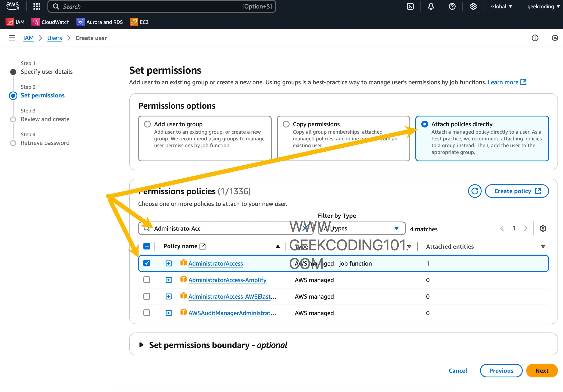This screenshot has height=392, width=563.
Task: Open the help question mark icon
Action: pyautogui.click(x=452, y=6)
